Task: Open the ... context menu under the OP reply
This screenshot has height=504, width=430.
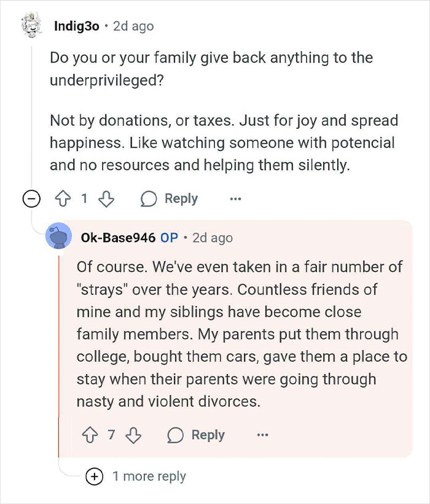Action: pyautogui.click(x=263, y=435)
